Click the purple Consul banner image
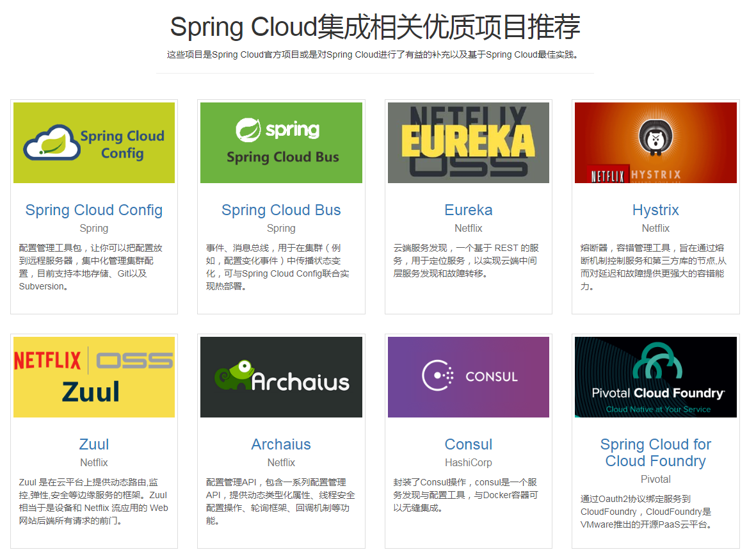 click(x=468, y=377)
